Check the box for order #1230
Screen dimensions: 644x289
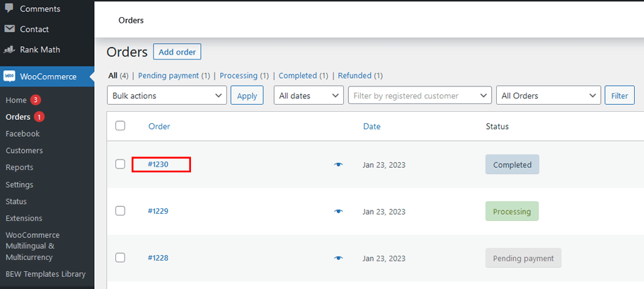point(120,164)
